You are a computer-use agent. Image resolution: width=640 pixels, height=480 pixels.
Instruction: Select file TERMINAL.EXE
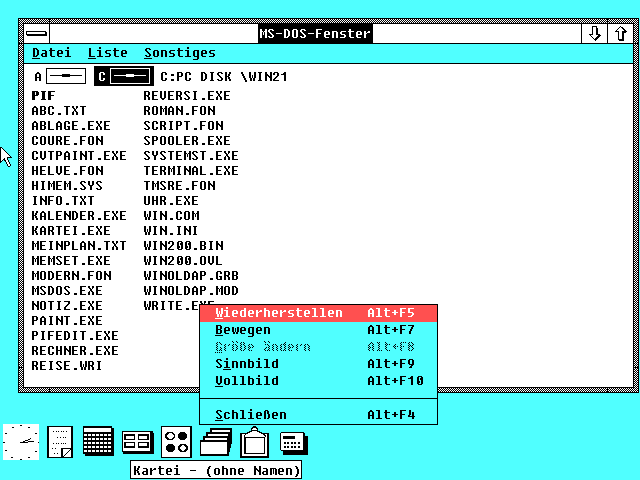tap(191, 171)
